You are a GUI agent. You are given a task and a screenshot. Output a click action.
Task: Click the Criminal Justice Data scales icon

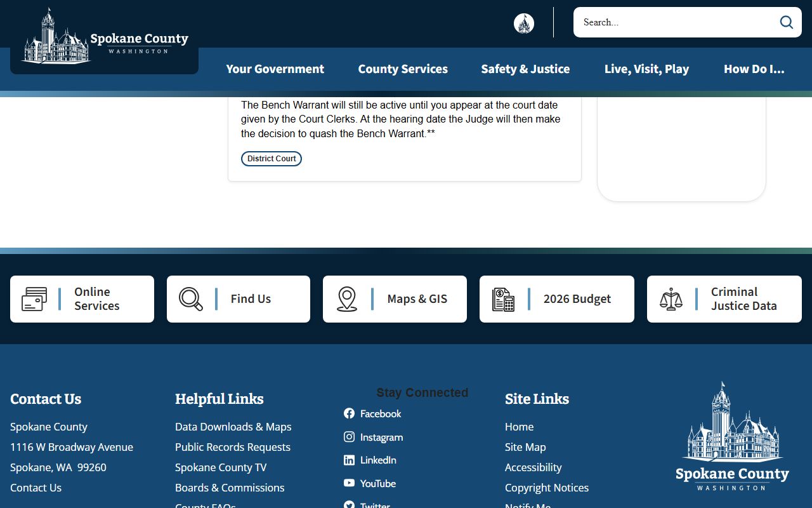click(671, 299)
